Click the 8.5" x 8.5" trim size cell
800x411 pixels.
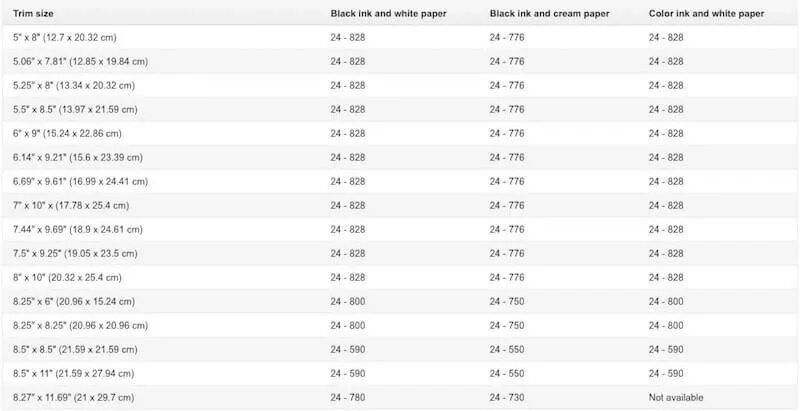(x=75, y=349)
